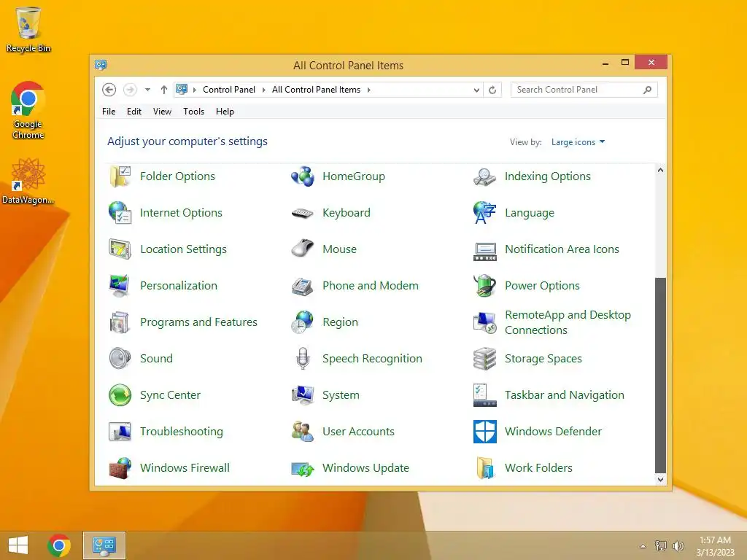Expand the chevron before Control Panel breadcrumb
Screen dimensions: 747x560
coord(194,90)
